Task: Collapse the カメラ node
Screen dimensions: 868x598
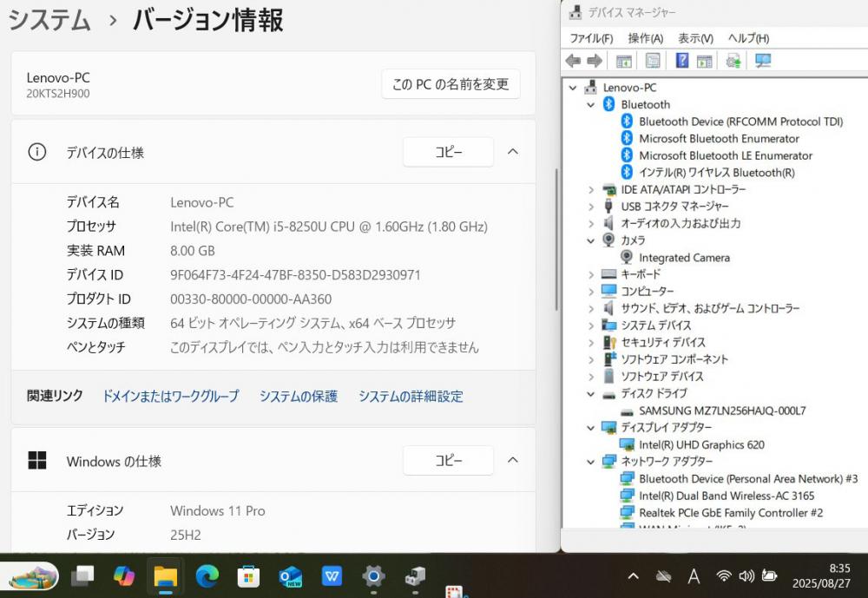Action: click(590, 241)
